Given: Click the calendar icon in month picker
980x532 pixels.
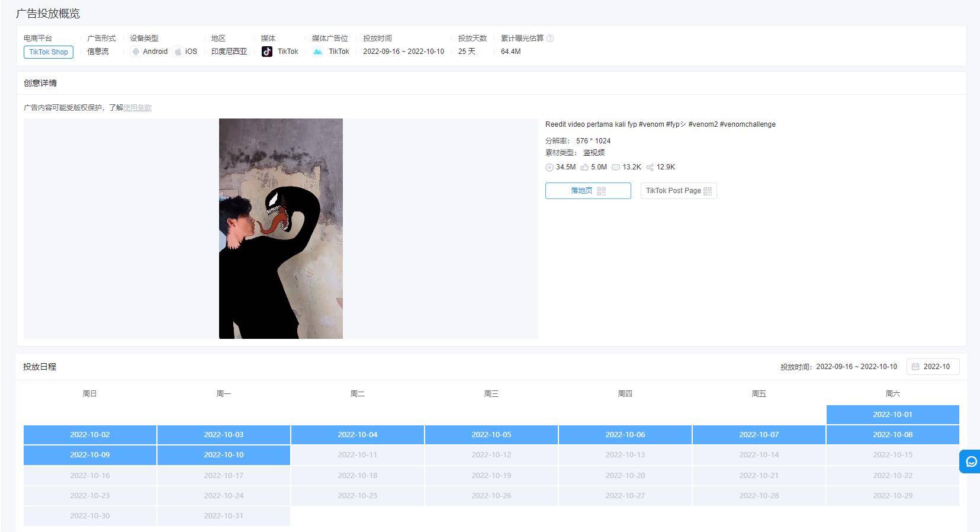Looking at the screenshot, I should 915,367.
